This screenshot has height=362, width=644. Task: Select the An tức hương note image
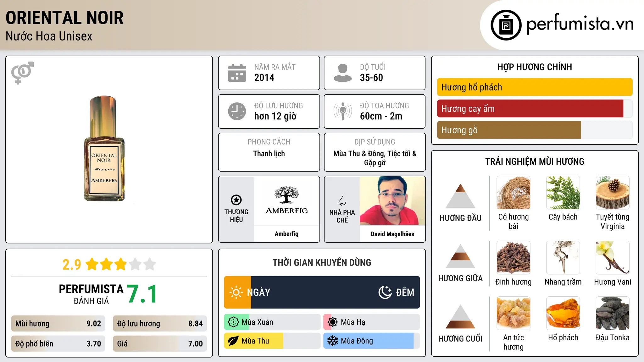click(514, 313)
